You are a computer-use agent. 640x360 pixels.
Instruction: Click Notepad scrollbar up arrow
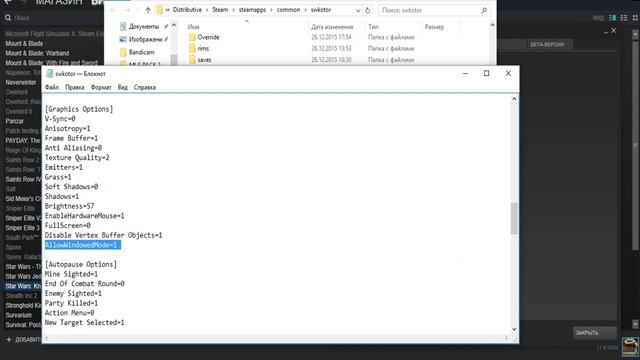point(514,99)
